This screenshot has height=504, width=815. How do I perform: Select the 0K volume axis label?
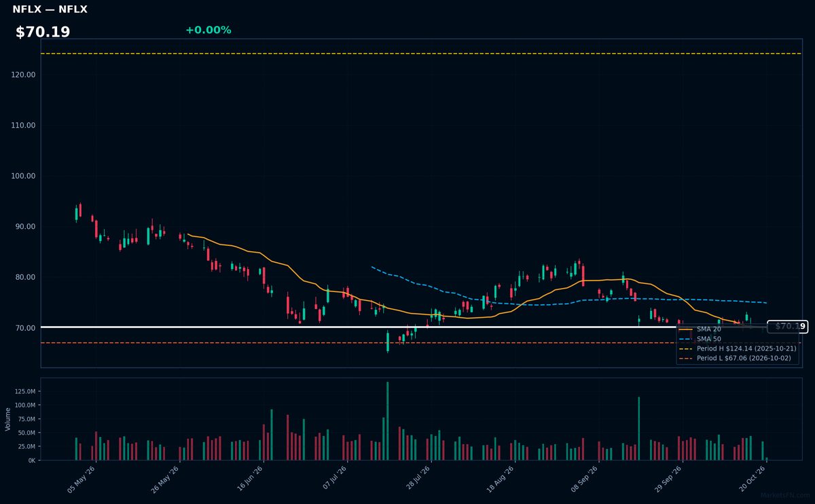tap(31, 461)
